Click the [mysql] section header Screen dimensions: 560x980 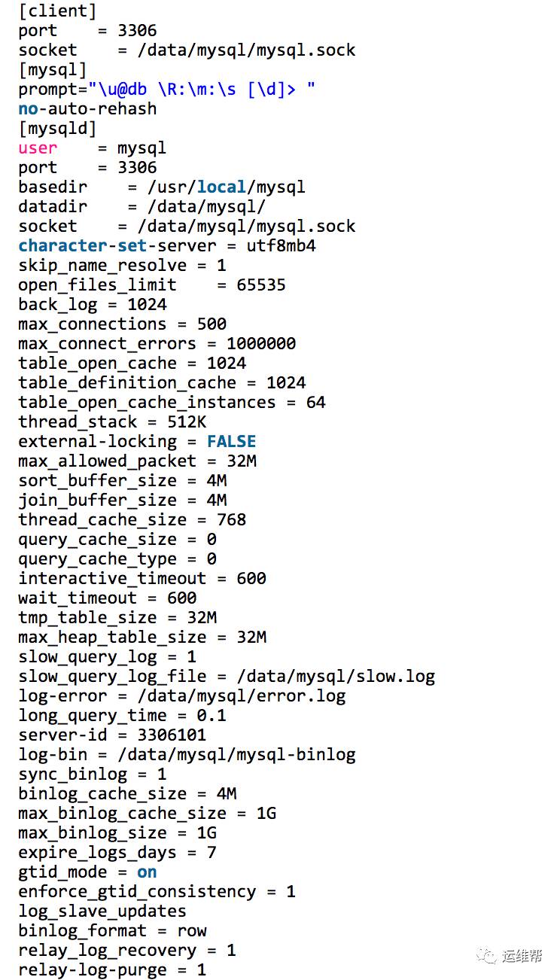[x=53, y=70]
